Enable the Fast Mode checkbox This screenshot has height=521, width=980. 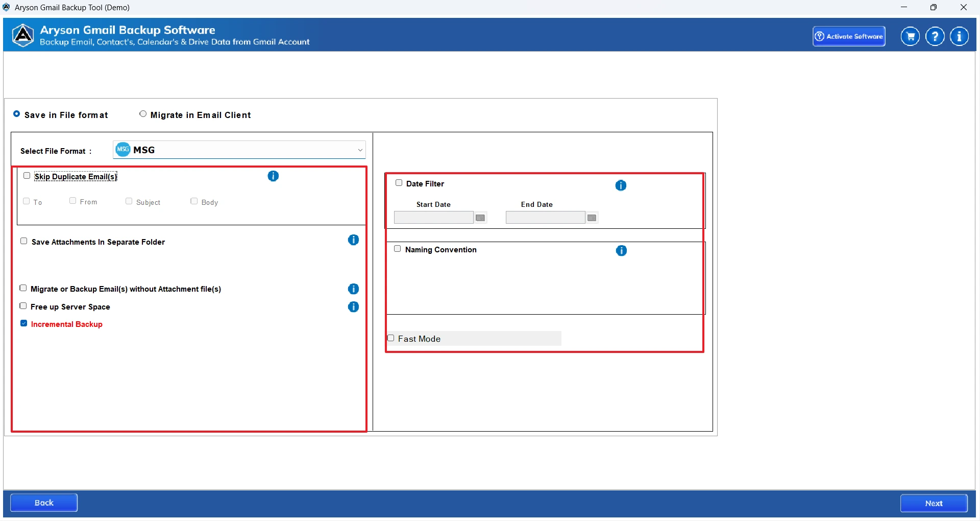(391, 338)
